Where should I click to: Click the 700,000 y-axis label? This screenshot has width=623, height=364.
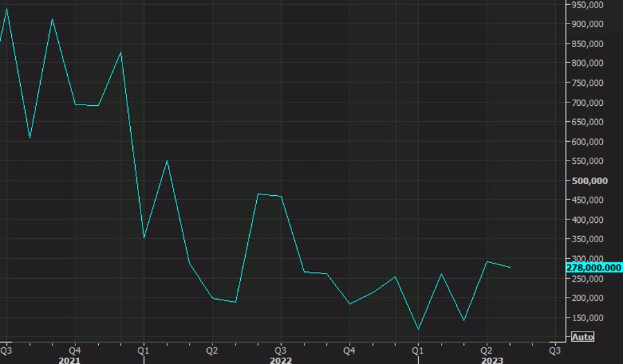(587, 102)
